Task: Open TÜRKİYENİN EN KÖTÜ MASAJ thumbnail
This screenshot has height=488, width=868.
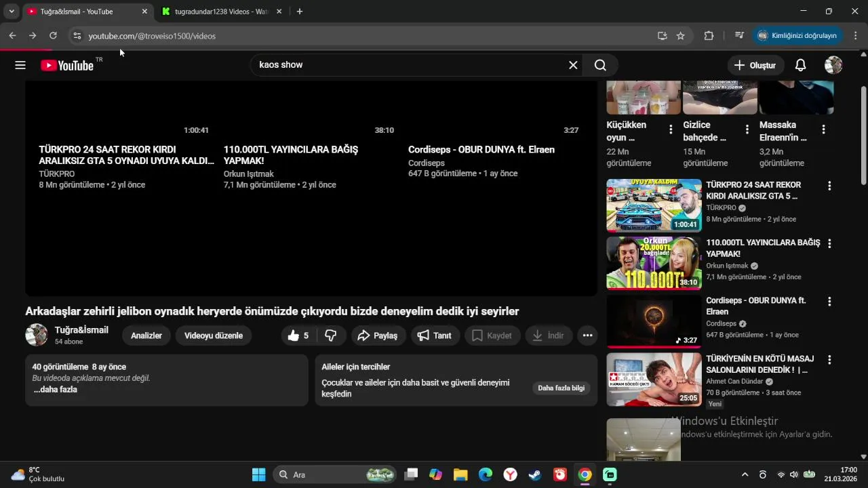Action: (x=654, y=379)
